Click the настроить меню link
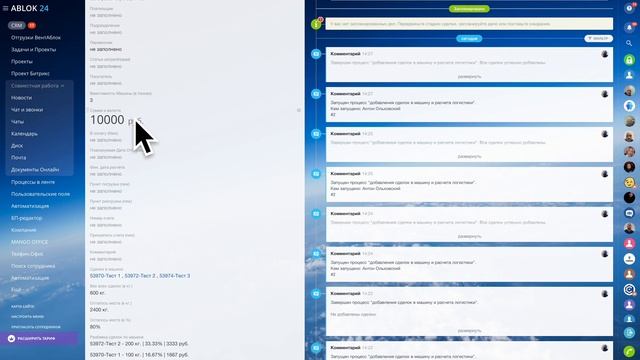Viewport: 640px width, 360px height. tap(27, 316)
